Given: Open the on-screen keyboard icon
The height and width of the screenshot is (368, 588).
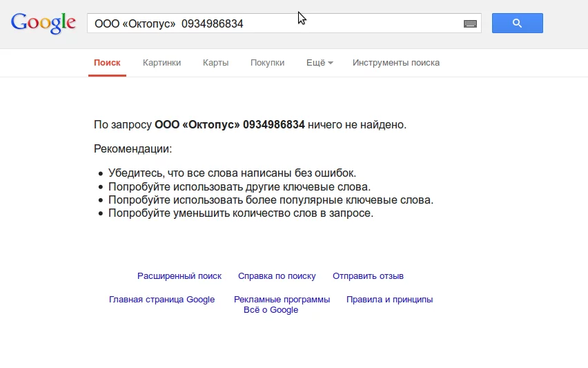Looking at the screenshot, I should [470, 23].
